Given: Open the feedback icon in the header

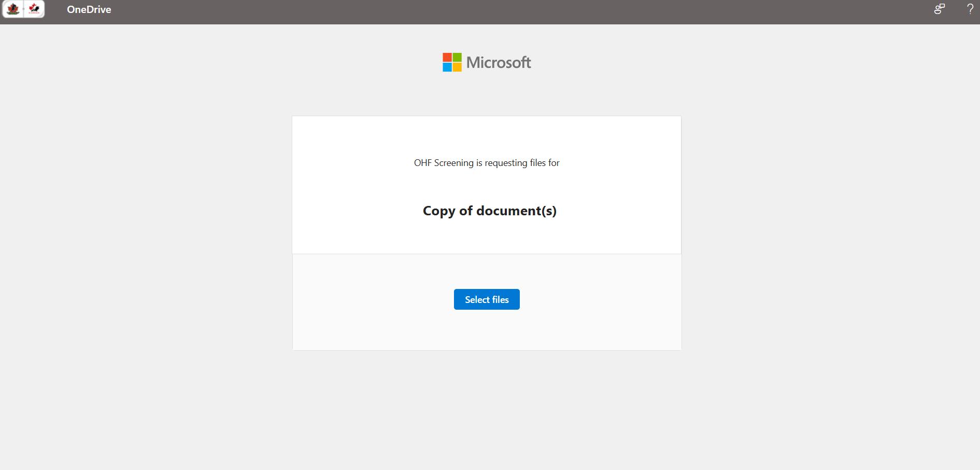Looking at the screenshot, I should click(939, 9).
